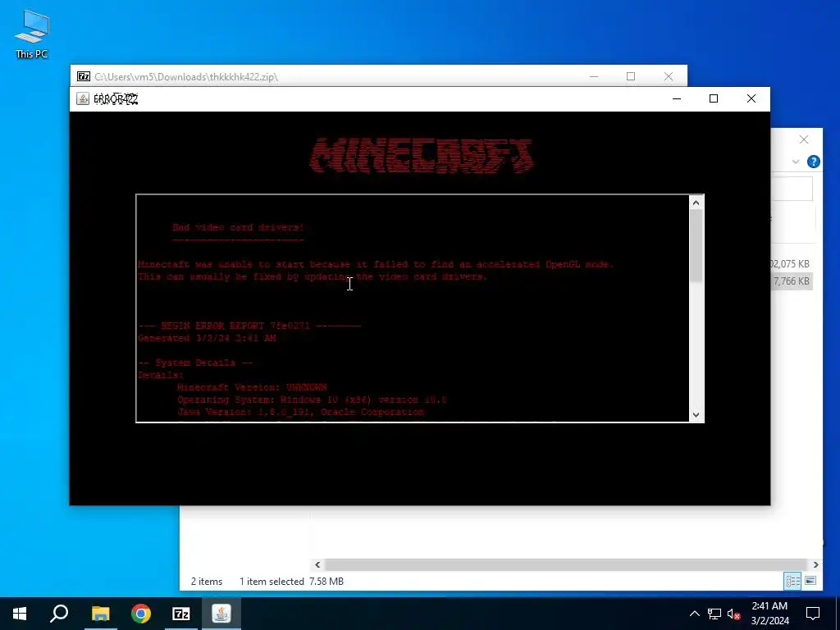Click 'Operating System: Windows 10' line
This screenshot has height=630, width=840.
pyautogui.click(x=312, y=399)
